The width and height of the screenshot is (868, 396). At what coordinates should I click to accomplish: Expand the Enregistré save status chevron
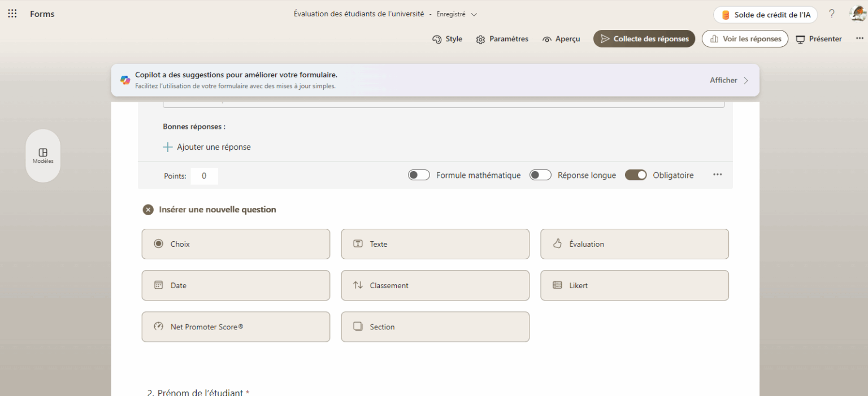pos(474,14)
